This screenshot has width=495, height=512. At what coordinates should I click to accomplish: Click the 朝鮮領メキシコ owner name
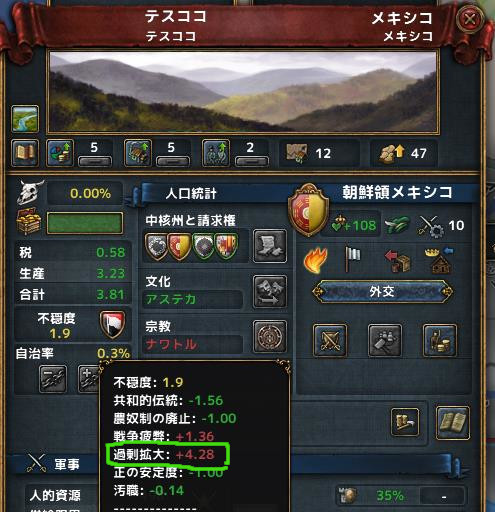[397, 192]
